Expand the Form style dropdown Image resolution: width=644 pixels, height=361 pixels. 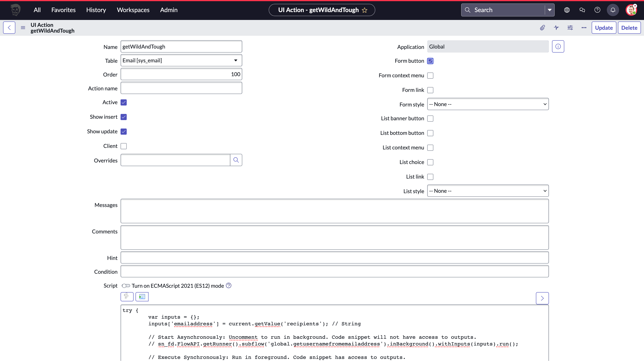(x=488, y=104)
